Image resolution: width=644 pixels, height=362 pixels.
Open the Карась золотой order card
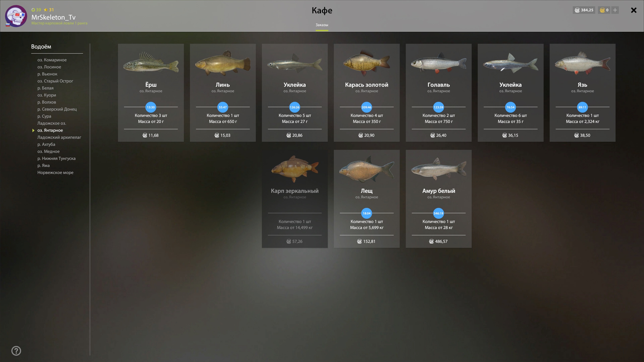pos(367,93)
